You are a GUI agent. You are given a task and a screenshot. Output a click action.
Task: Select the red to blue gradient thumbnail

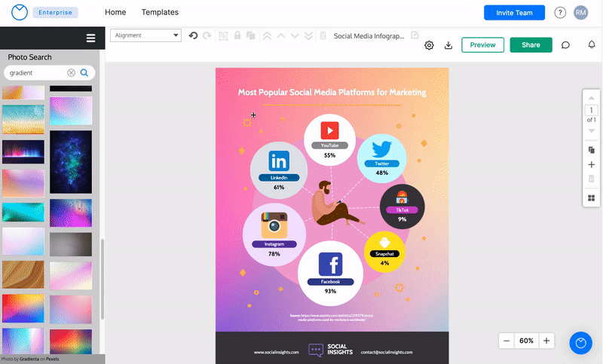click(23, 308)
